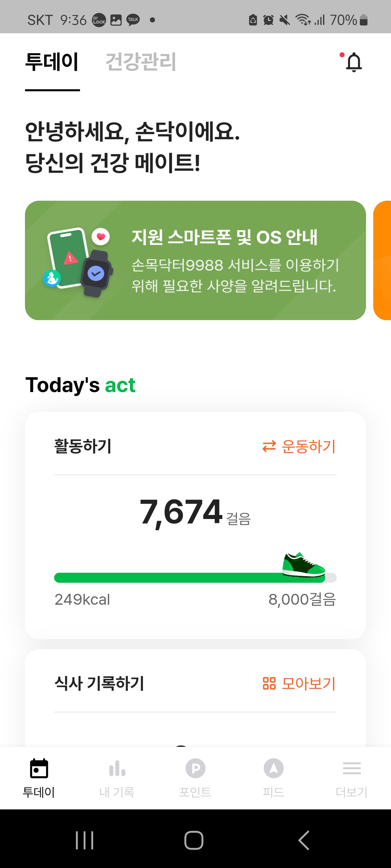391x868 pixels.
Task: Tap the orange banner card at right edge
Action: coord(383,260)
